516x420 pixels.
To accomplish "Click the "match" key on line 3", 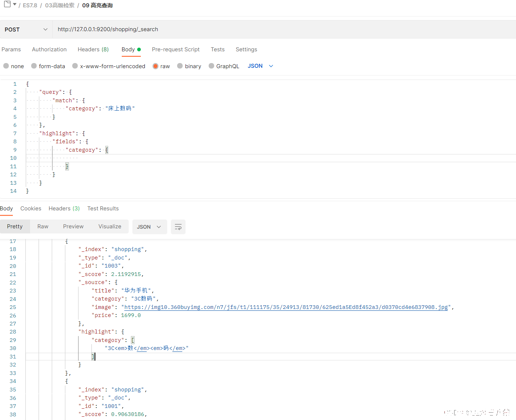I will pyautogui.click(x=64, y=100).
